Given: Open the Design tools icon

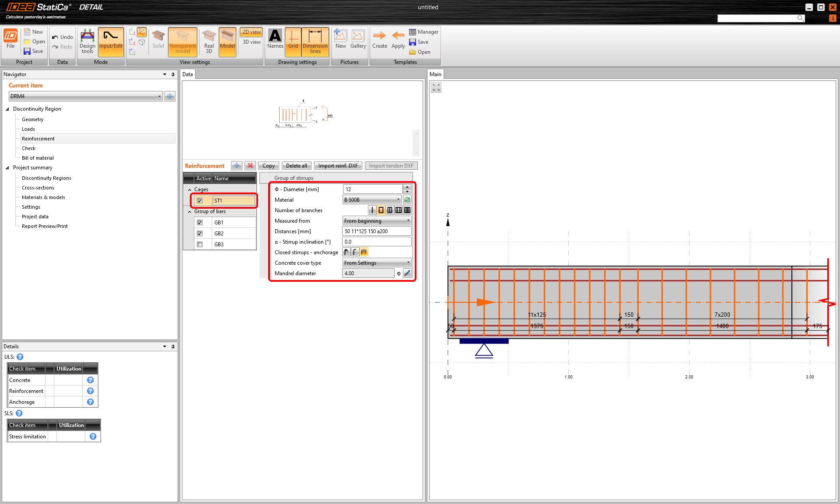Looking at the screenshot, I should (x=87, y=41).
